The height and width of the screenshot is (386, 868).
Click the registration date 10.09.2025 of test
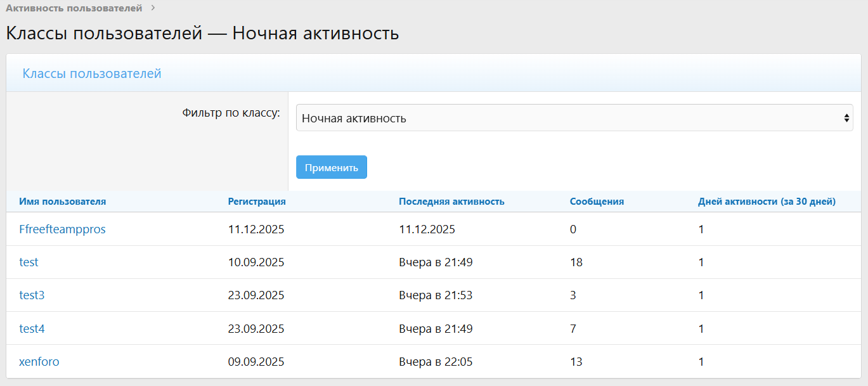tap(256, 262)
